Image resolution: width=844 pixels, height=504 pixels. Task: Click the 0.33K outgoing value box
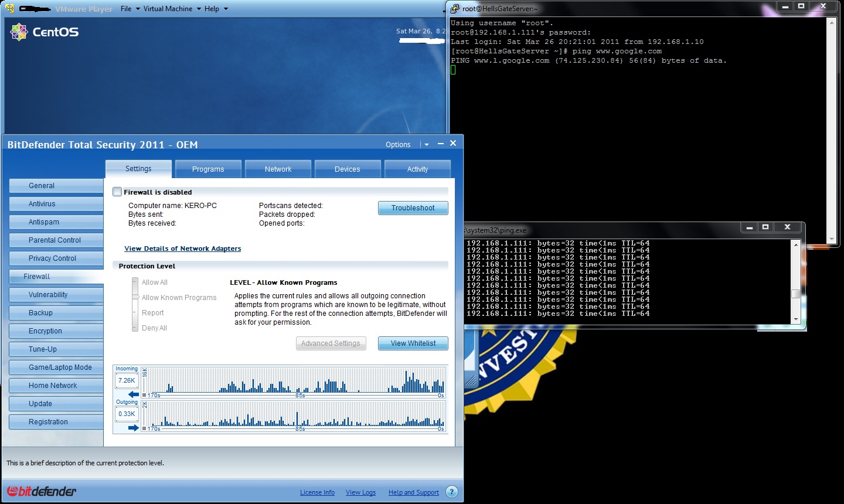127,414
